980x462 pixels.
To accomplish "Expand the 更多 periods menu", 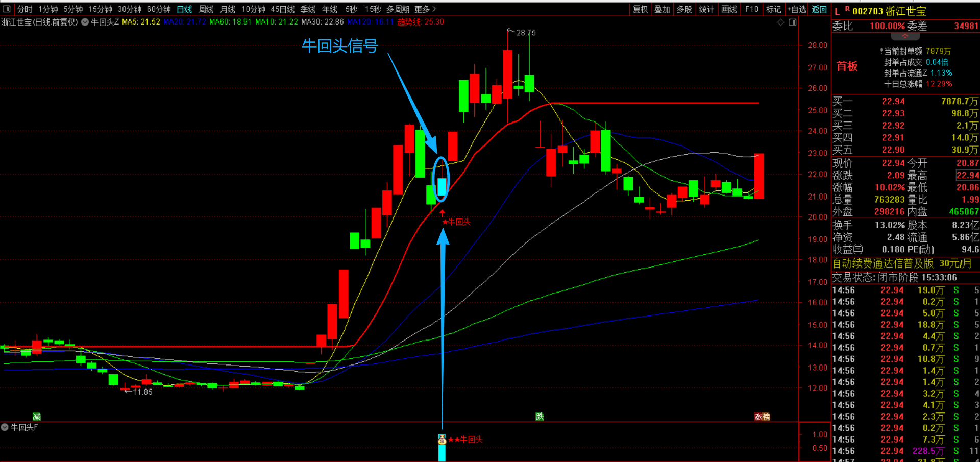I will pos(425,9).
